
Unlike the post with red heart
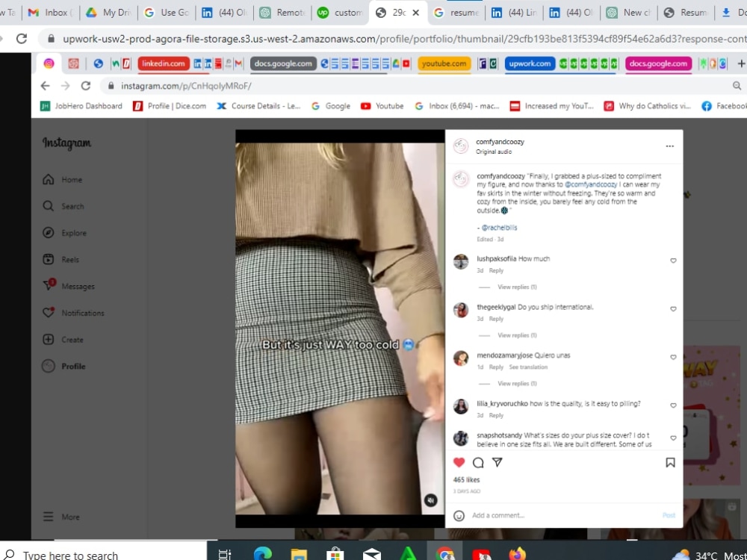coord(459,462)
